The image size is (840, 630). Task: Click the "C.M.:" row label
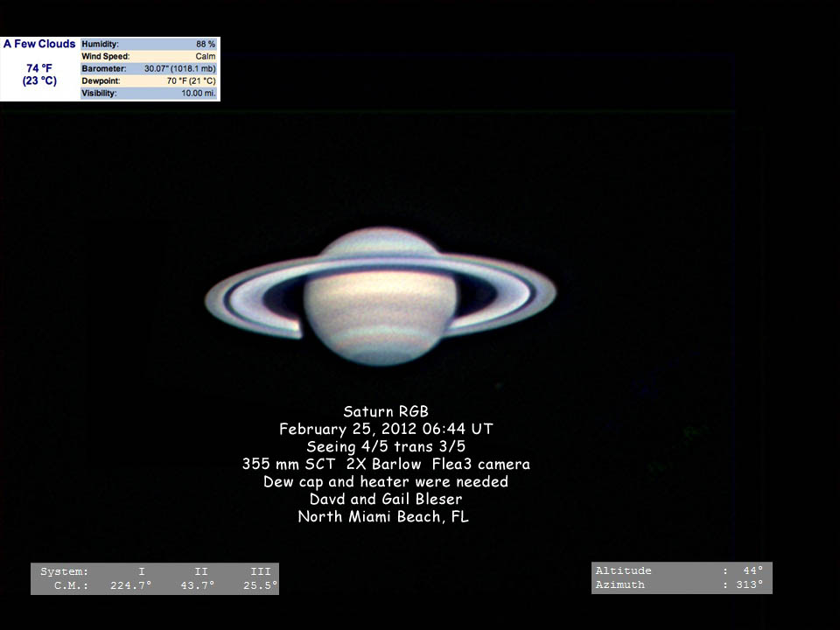71,585
